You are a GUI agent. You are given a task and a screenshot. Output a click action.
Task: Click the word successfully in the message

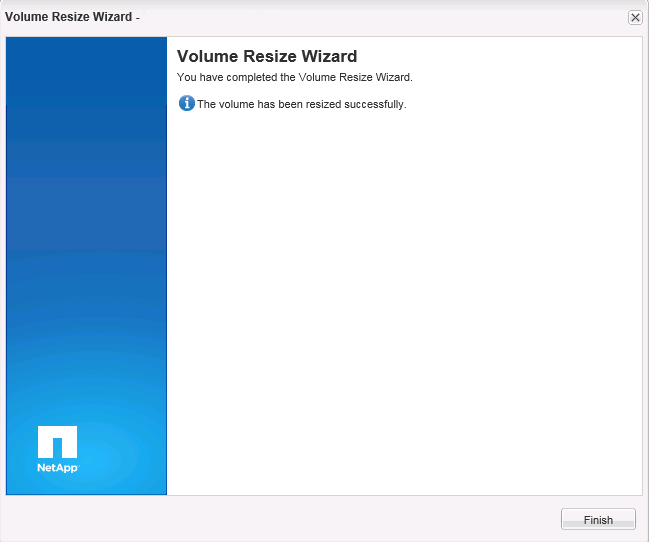coord(376,104)
